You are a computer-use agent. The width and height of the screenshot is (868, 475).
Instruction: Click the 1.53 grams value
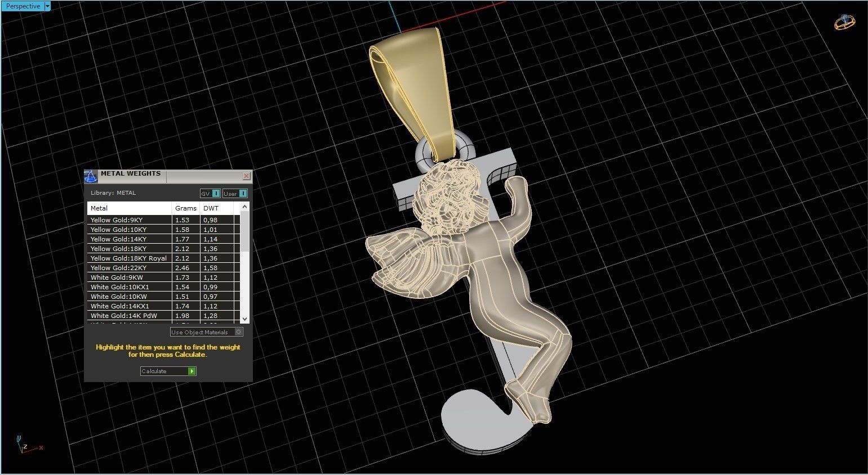(x=182, y=220)
